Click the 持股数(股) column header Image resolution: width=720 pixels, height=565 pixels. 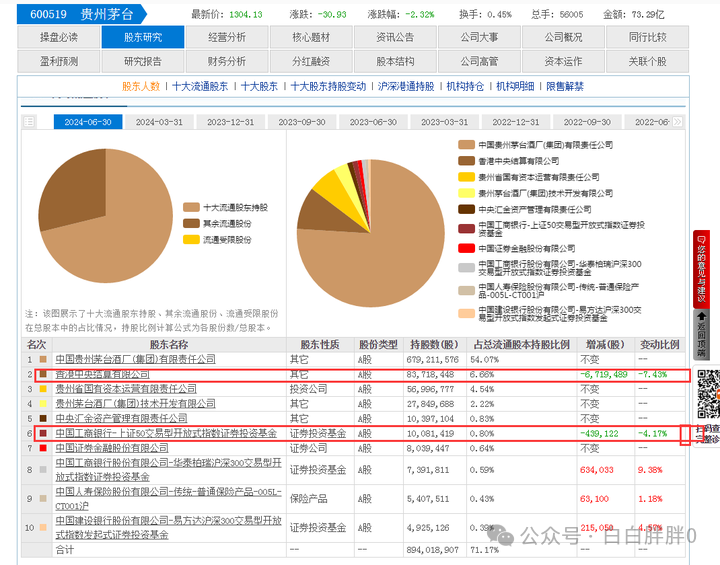point(434,345)
